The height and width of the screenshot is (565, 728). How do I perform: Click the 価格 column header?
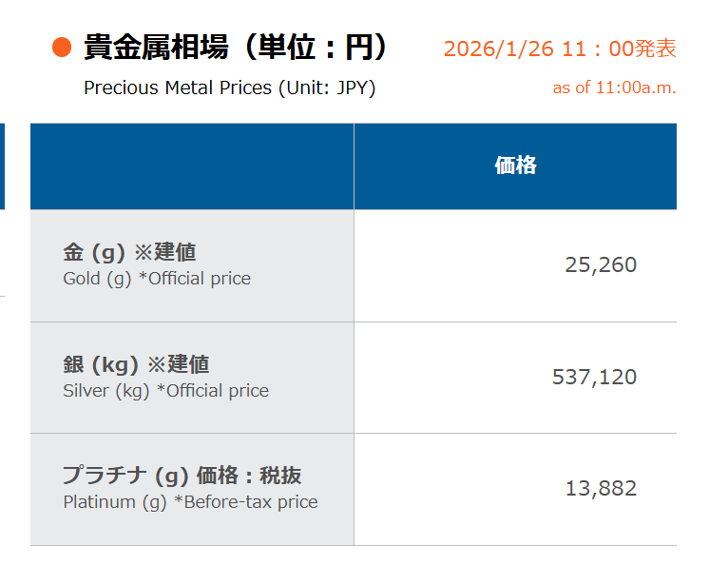(515, 166)
